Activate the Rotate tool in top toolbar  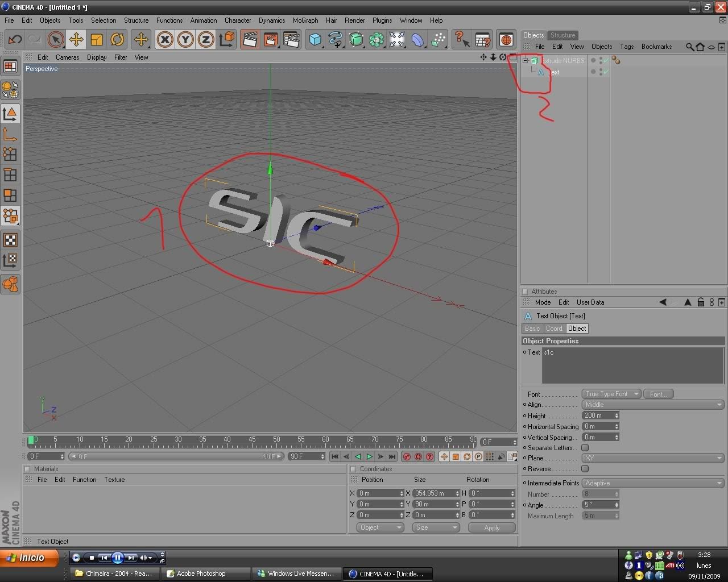(117, 39)
